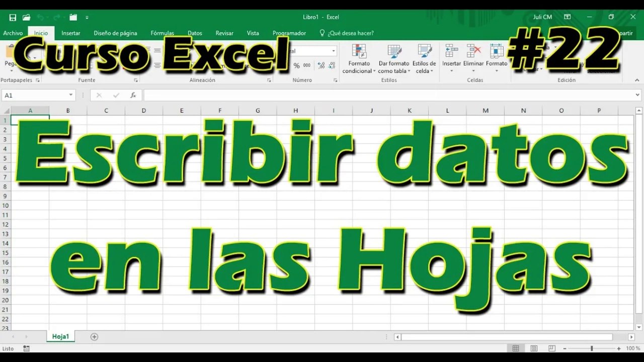Viewport: 644px width, 362px height.
Task: Expand the formula bar with the arrow
Action: (637, 95)
